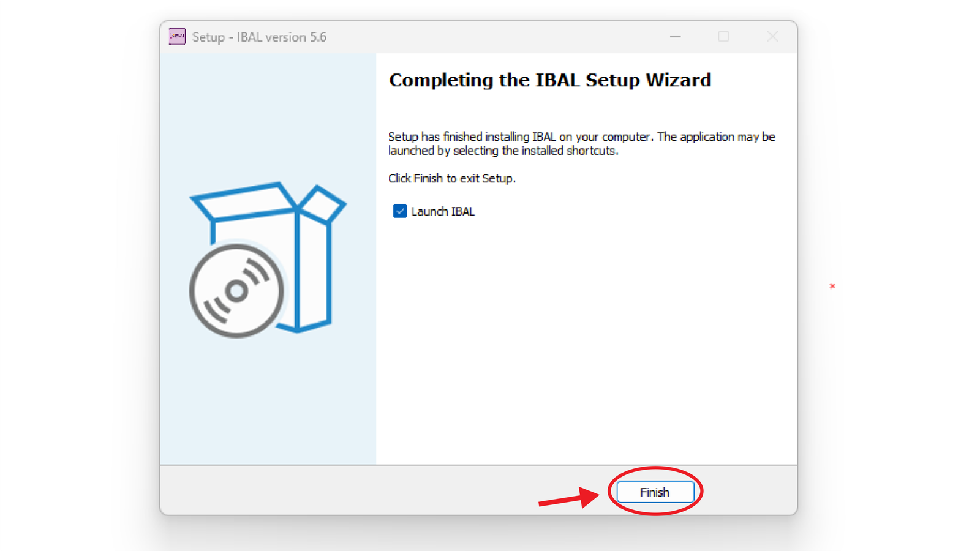
Task: Click the center hole of the disc graphic
Action: click(236, 291)
